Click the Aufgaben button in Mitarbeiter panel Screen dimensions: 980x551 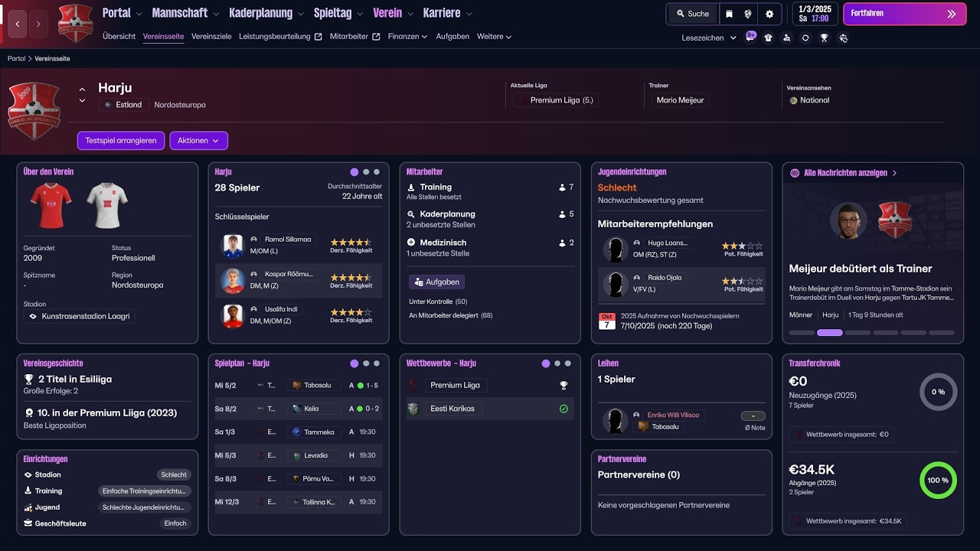[436, 282]
